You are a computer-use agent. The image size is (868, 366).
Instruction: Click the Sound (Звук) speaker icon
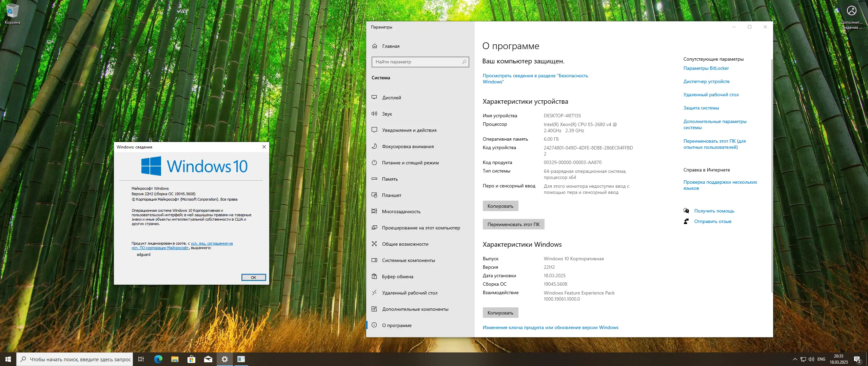point(374,114)
